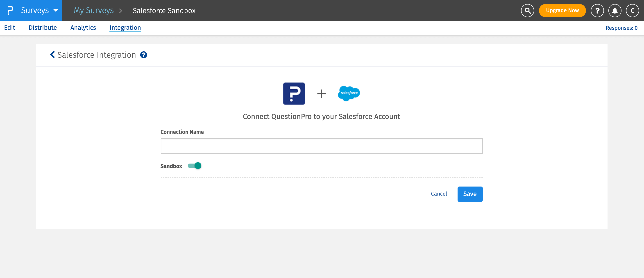
Task: Open the Distribute tab
Action: click(43, 27)
